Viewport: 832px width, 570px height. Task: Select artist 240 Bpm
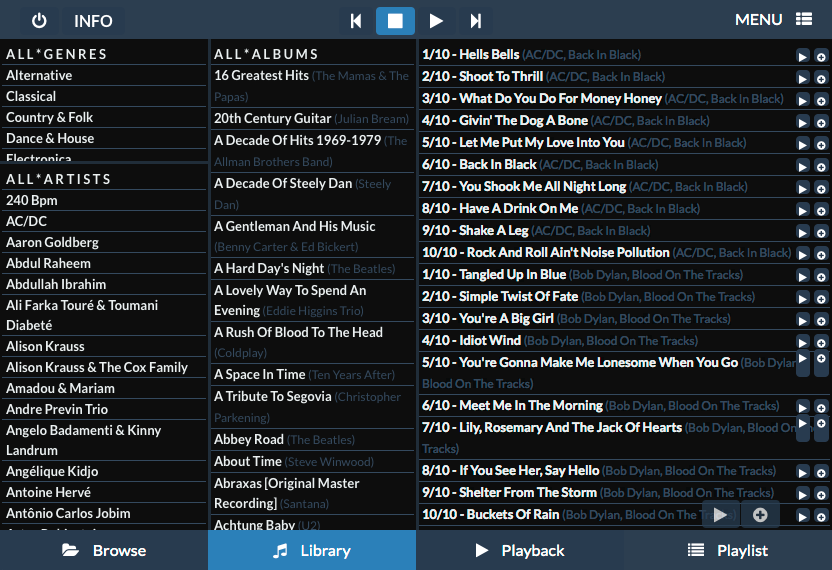click(x=104, y=201)
